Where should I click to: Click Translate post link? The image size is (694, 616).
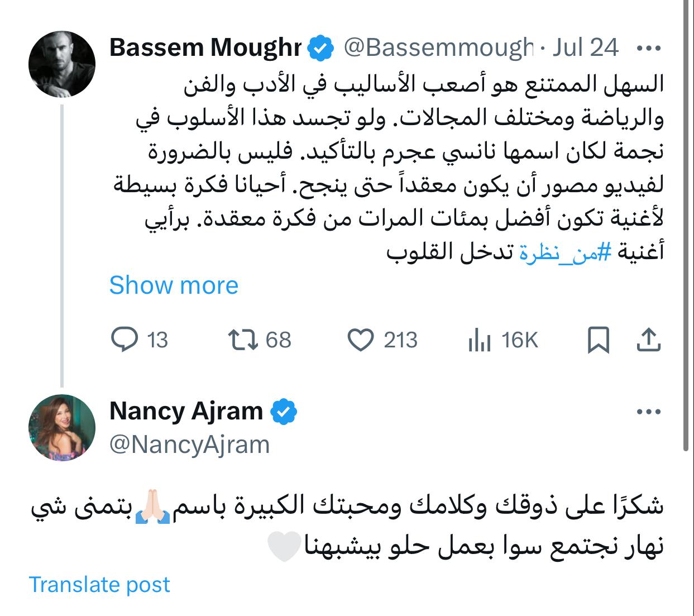pos(99,584)
